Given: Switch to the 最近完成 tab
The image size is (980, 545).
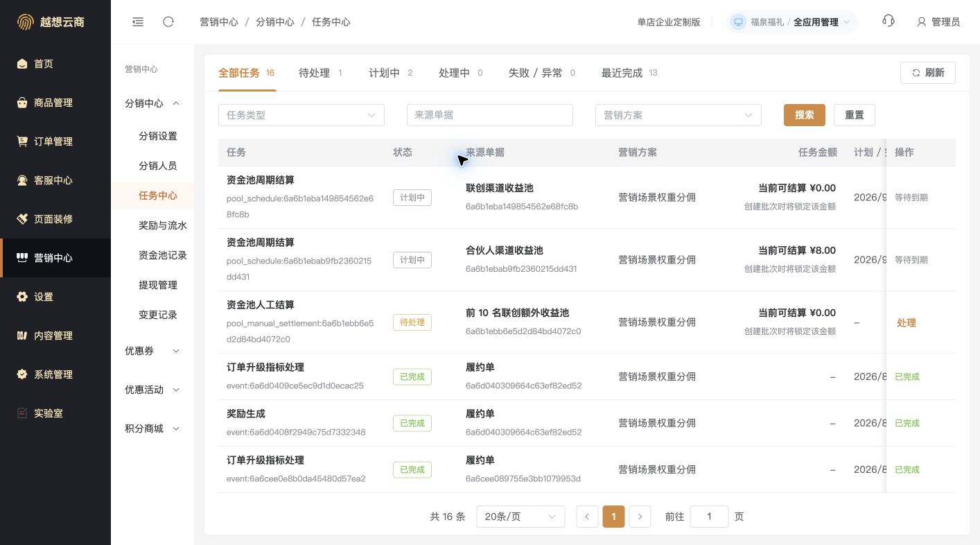Looking at the screenshot, I should tap(629, 73).
